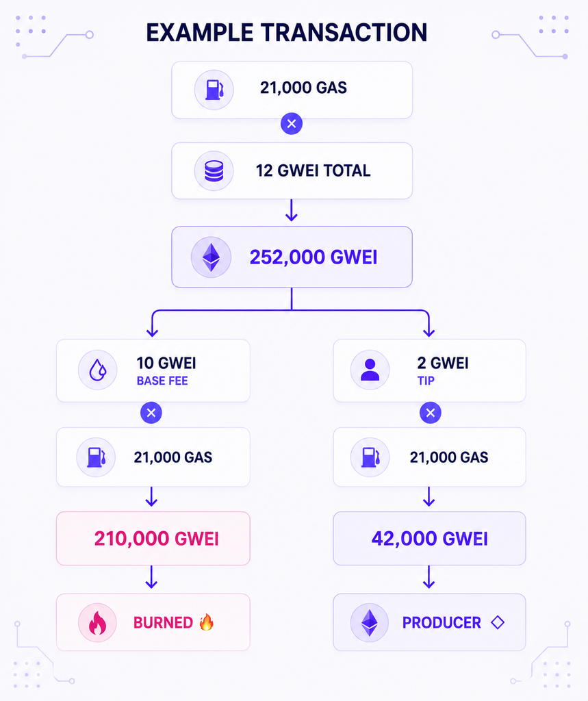Click the diamond outline icon after PRODUCER
Image resolution: width=588 pixels, height=701 pixels.
point(498,622)
